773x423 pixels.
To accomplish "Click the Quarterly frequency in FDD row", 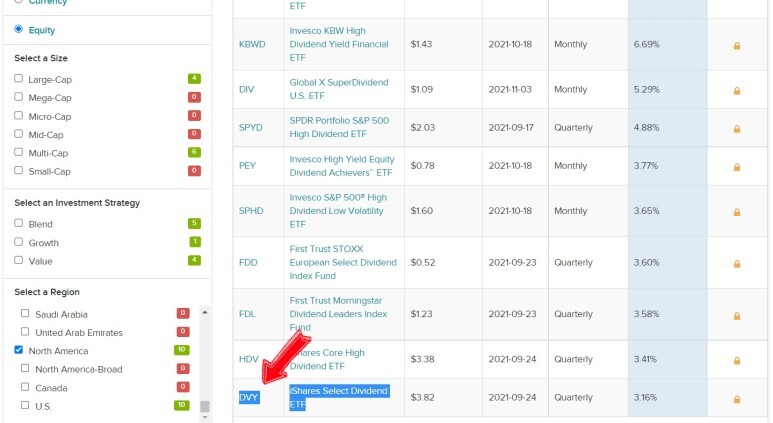I will (x=573, y=263).
